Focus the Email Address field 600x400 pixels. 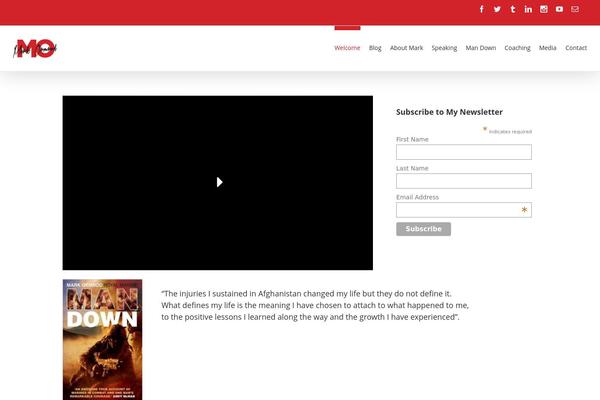tap(464, 210)
